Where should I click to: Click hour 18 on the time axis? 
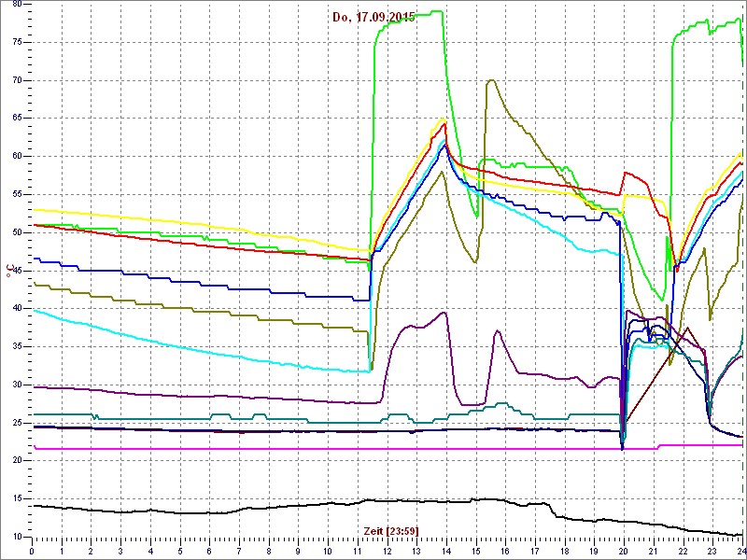click(565, 552)
